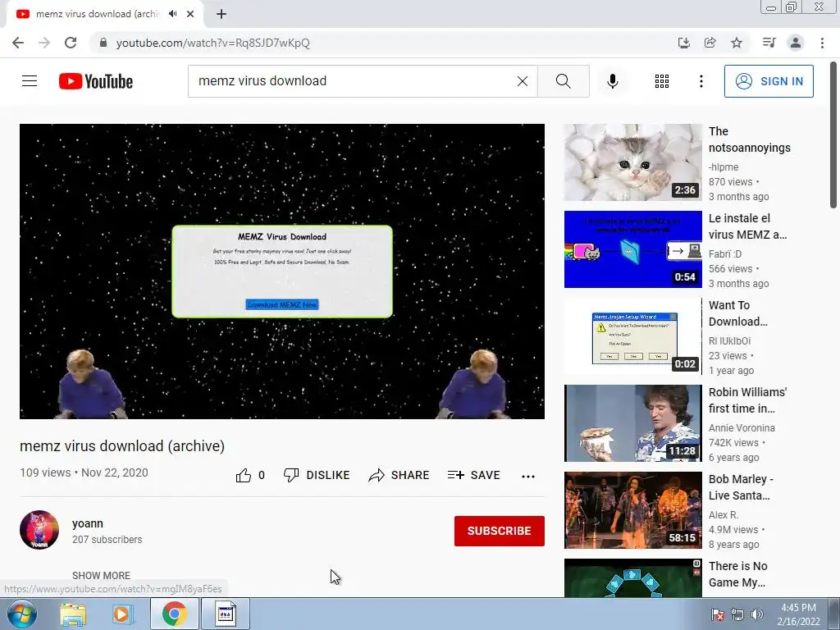
Task: Click the address bar URL
Action: [212, 43]
